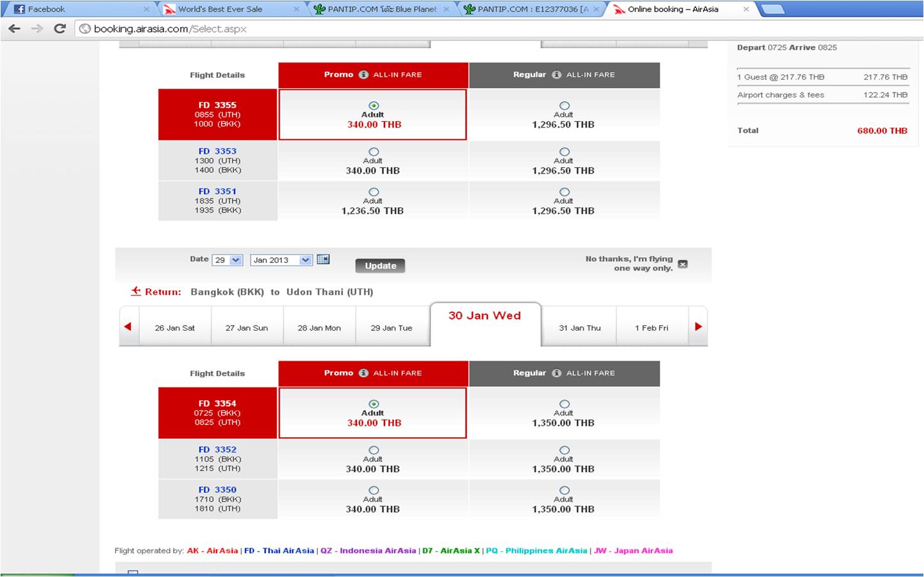Select Regular fare for return flight FD 3352

564,450
